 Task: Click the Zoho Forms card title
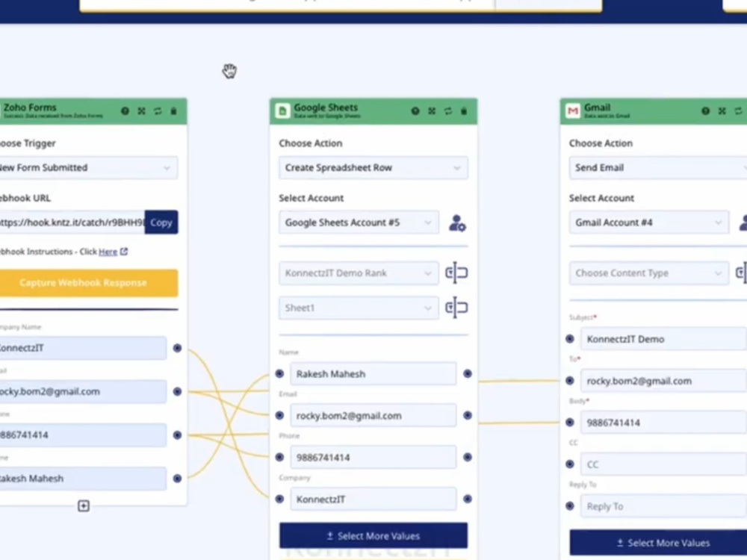tap(30, 108)
